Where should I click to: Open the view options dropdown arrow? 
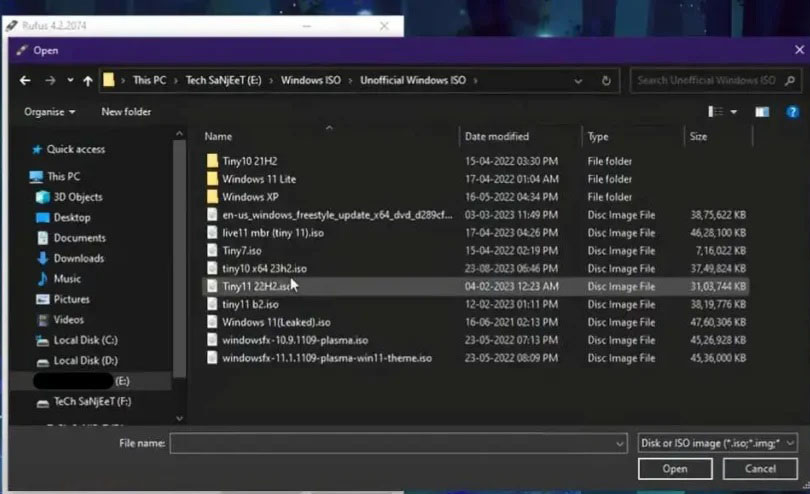point(734,112)
